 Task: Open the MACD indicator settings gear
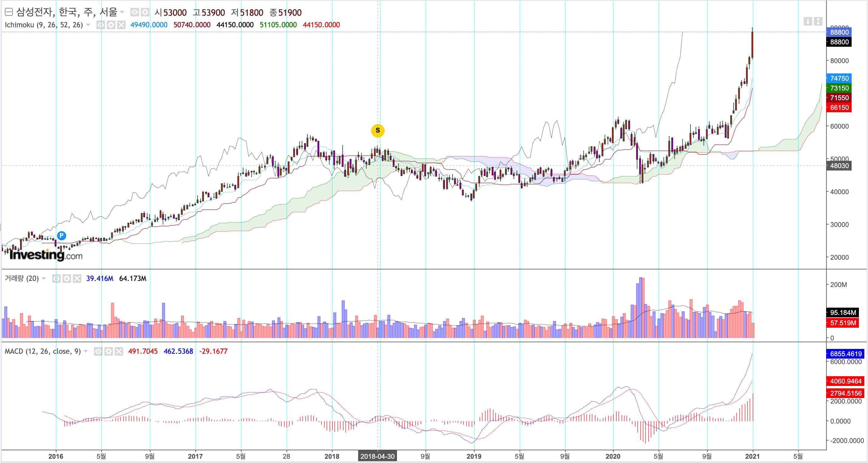tap(109, 351)
